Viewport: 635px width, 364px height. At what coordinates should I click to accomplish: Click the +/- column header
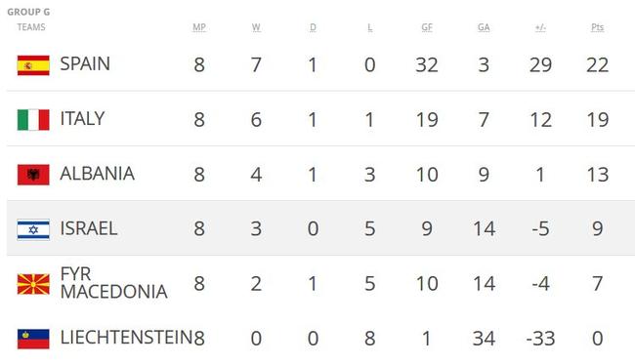(x=540, y=27)
